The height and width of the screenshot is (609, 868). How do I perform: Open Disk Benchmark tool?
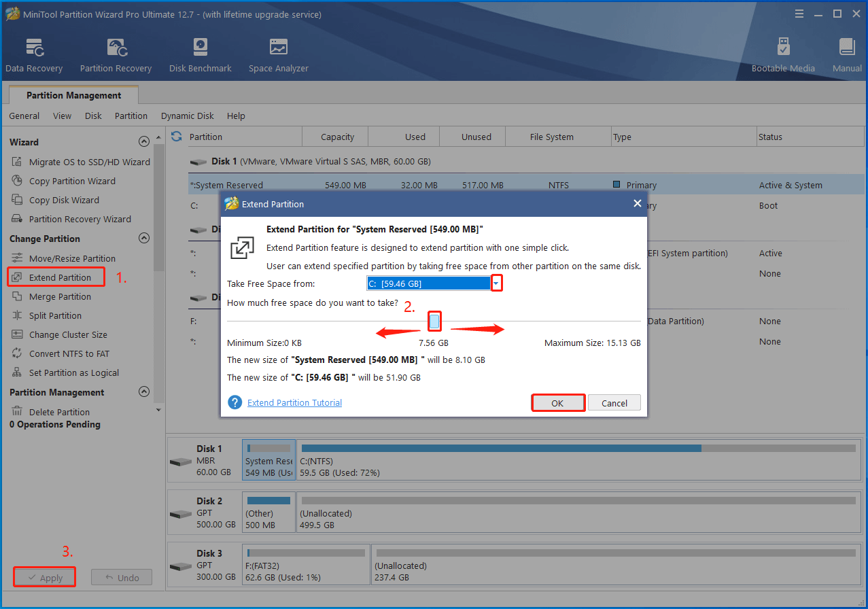(201, 56)
